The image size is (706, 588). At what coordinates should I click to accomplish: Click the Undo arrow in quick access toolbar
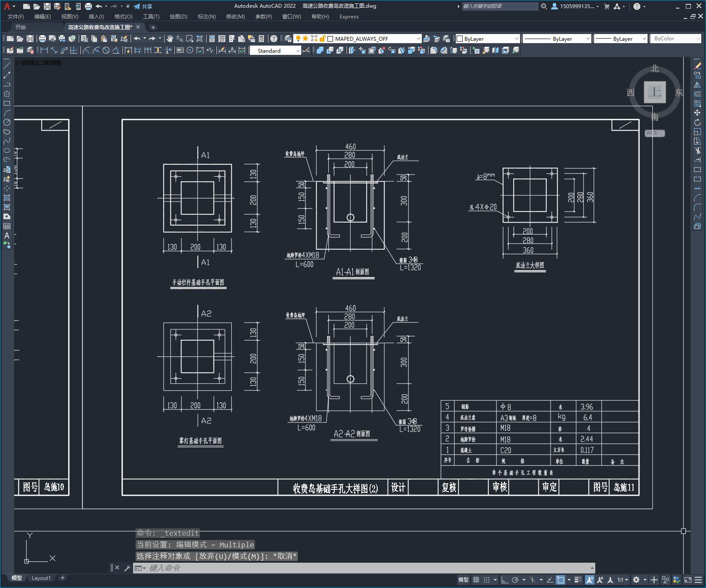point(99,6)
